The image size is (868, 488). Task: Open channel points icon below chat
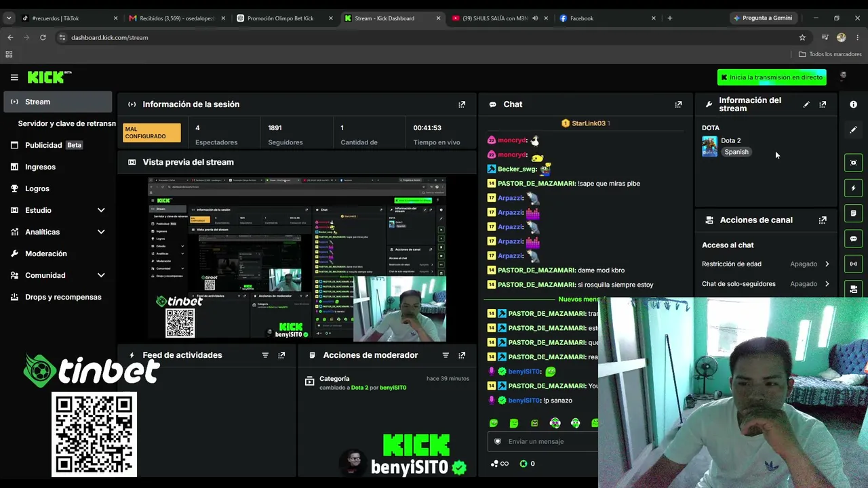pos(499,464)
